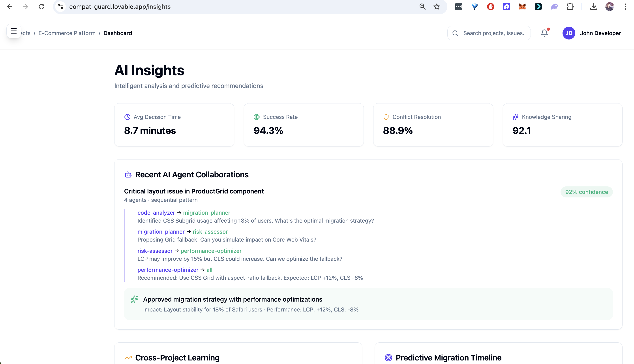Open browser extensions puzzle icon
This screenshot has height=364, width=634.
click(x=570, y=7)
